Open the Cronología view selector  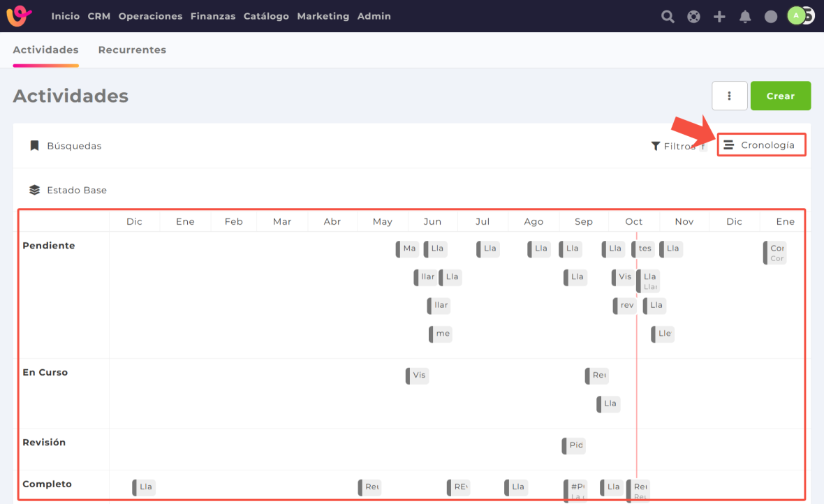pos(761,145)
